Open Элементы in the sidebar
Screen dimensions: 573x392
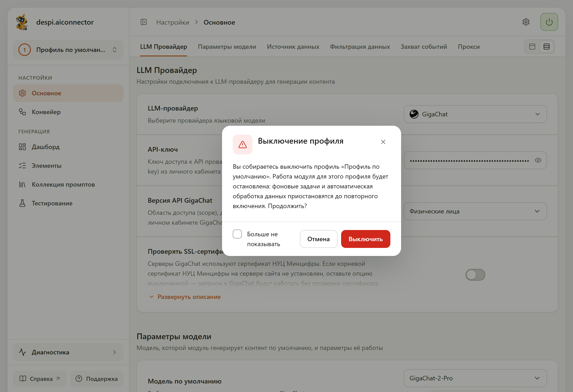pos(68,166)
